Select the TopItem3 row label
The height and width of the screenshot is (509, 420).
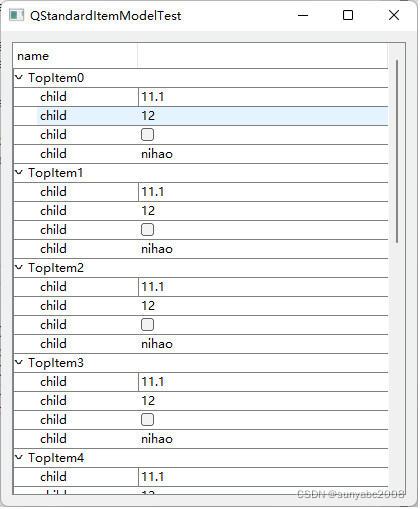tap(56, 363)
